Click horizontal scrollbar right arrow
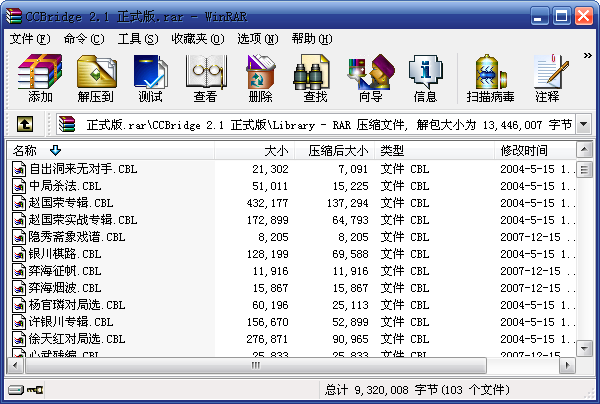This screenshot has height=404, width=600. tap(567, 366)
